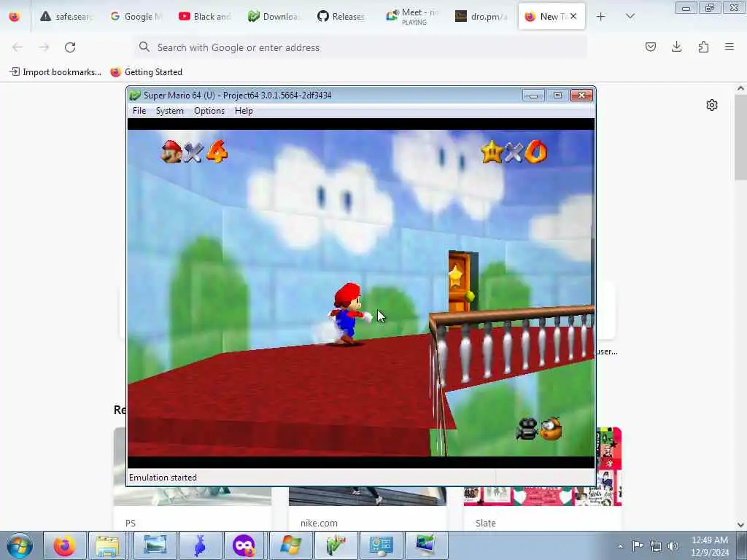The width and height of the screenshot is (747, 560).
Task: Open the Firefox hamburger application menu
Action: pos(729,47)
